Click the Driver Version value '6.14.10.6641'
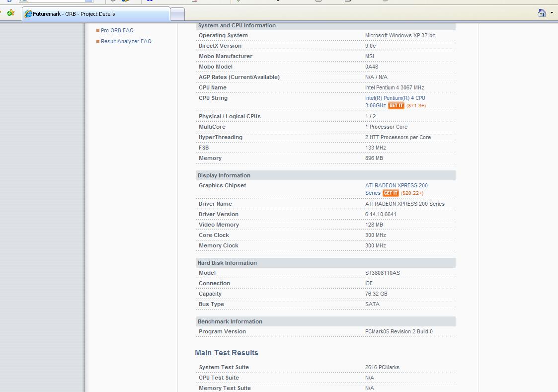 click(381, 214)
